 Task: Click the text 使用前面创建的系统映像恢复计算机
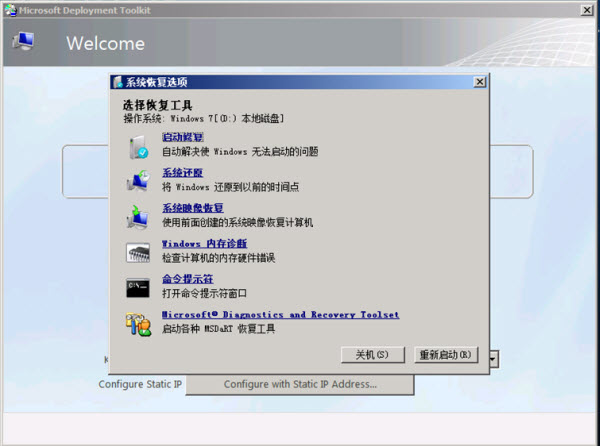coord(237,223)
